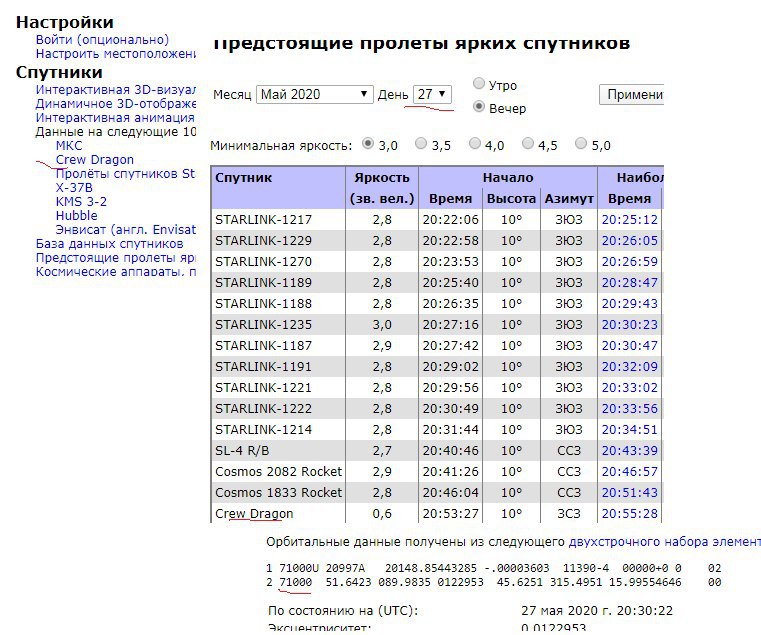The height and width of the screenshot is (635, 761).
Task: Open двухстрочного набора элементов link
Action: tap(664, 542)
